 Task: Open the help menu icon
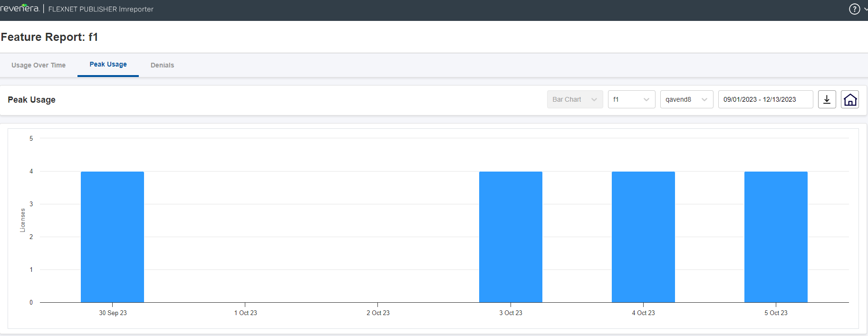(x=854, y=9)
